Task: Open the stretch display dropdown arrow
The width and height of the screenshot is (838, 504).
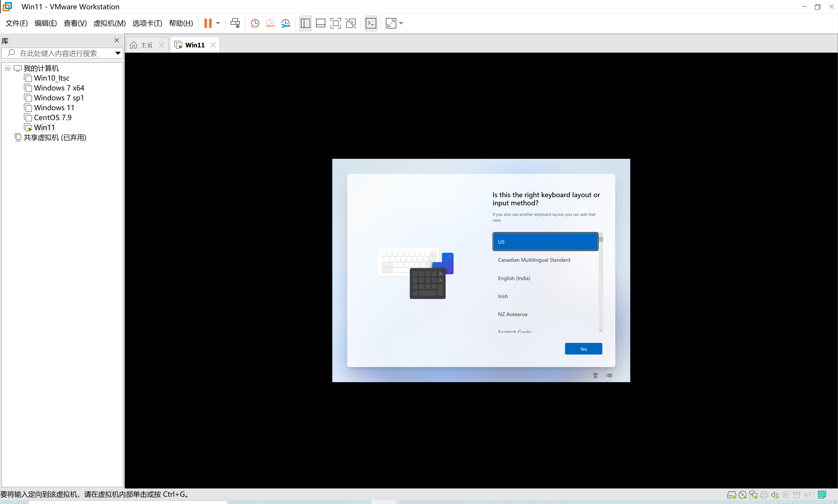Action: point(401,23)
